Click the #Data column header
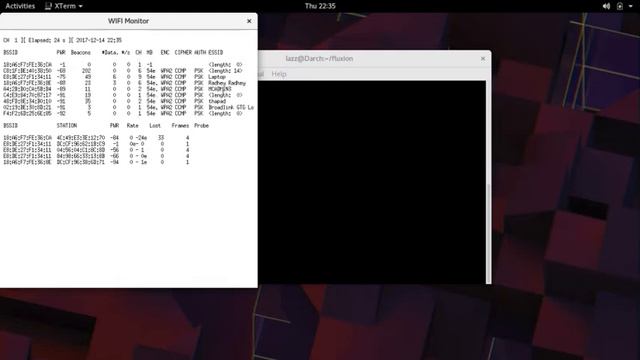The image size is (640, 360). [110, 52]
